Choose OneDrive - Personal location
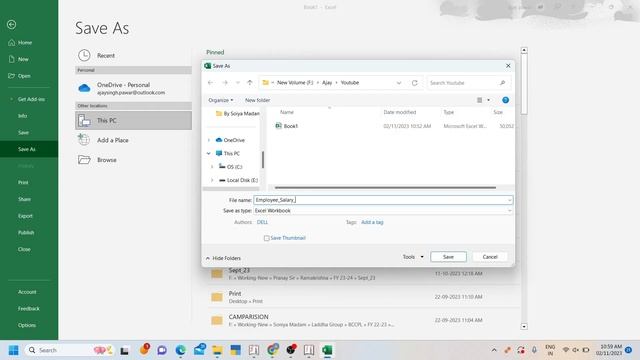Viewport: 640px width, 360px height. click(x=133, y=88)
